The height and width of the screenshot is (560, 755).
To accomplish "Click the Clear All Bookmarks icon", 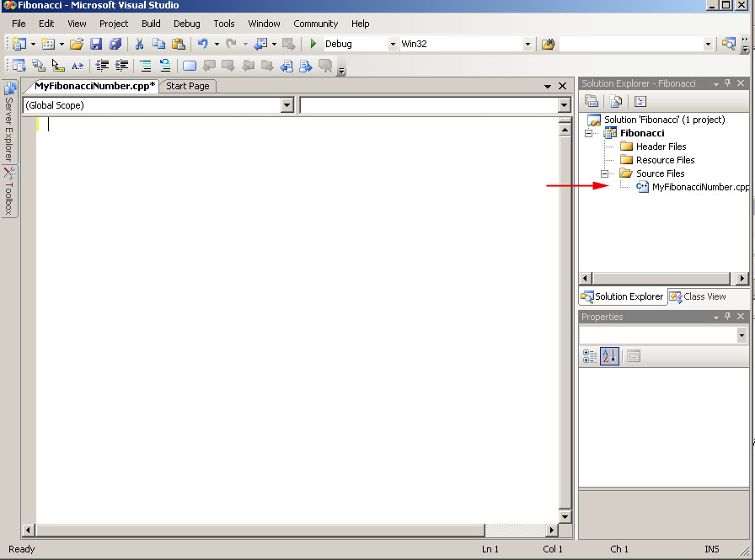I will coord(325,66).
